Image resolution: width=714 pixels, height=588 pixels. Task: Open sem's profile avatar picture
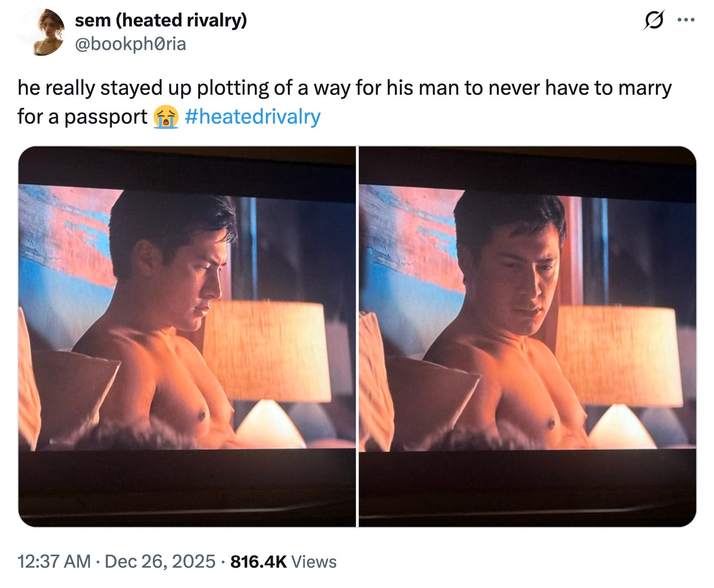41,32
